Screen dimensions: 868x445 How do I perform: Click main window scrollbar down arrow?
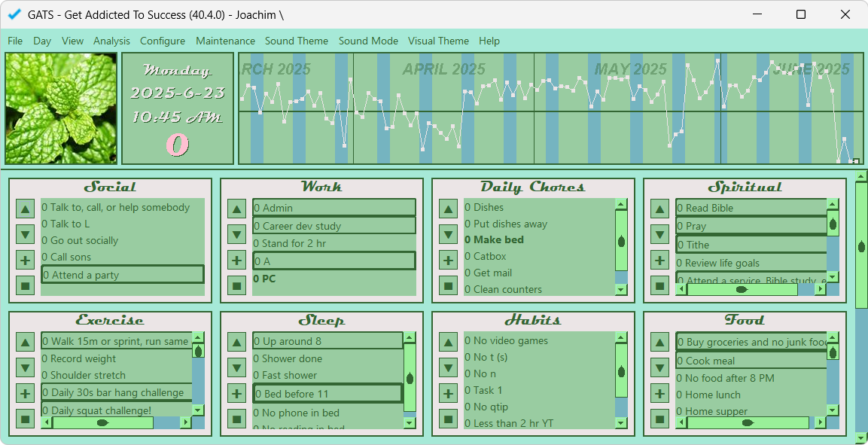tap(861, 437)
